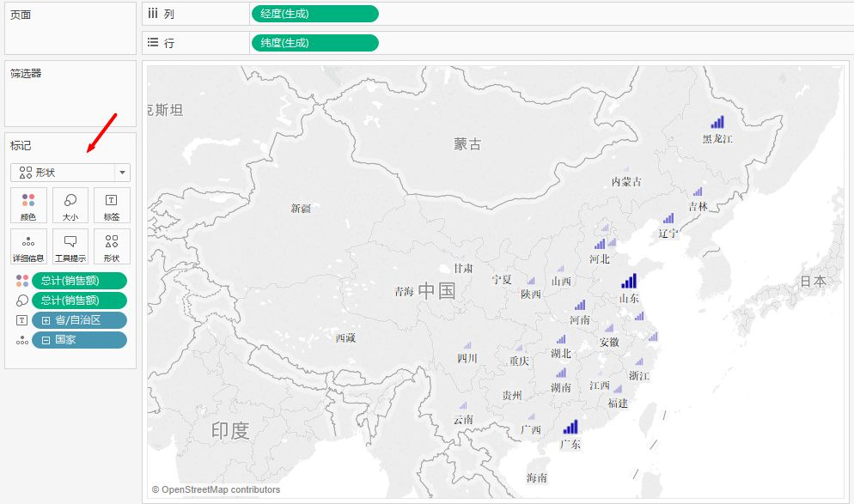Select the 山西 bar mark on map
The height and width of the screenshot is (504, 854).
pyautogui.click(x=561, y=269)
